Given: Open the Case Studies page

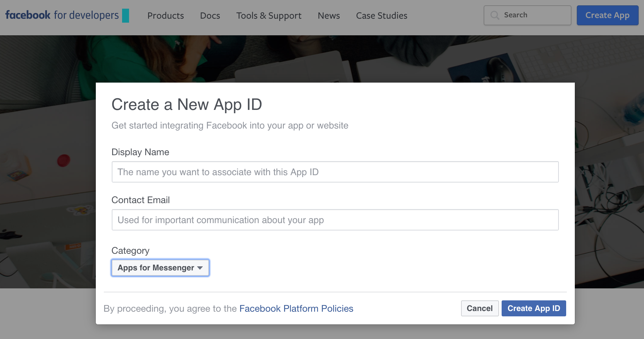Looking at the screenshot, I should click(382, 16).
